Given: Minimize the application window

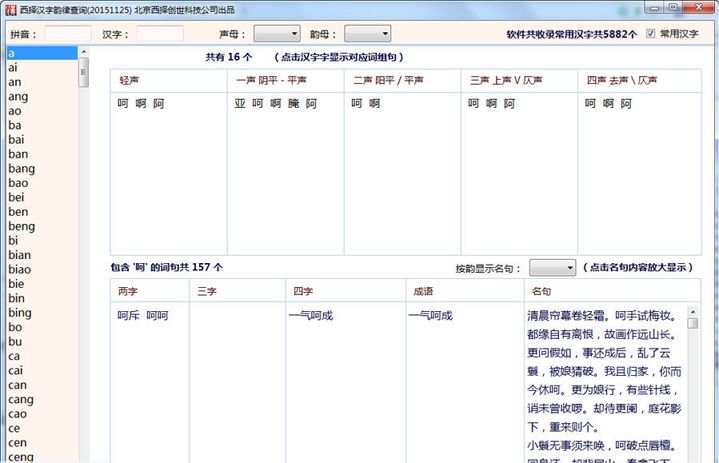Looking at the screenshot, I should [x=651, y=8].
